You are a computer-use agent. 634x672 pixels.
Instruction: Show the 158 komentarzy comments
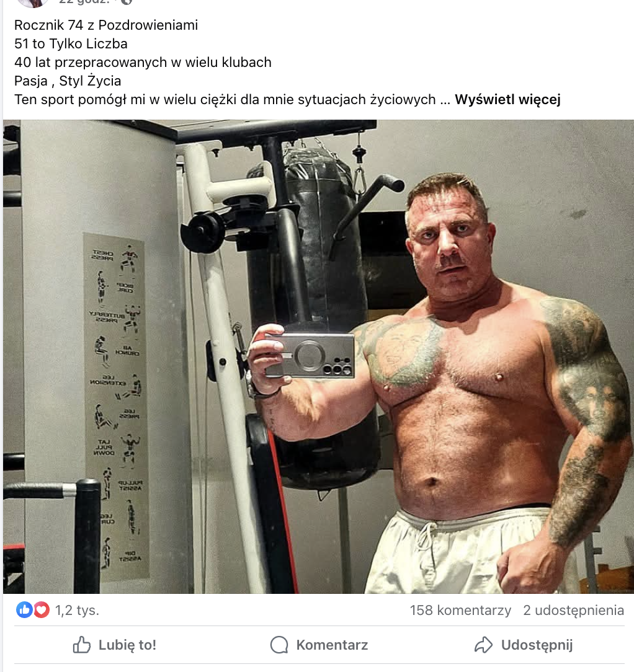460,610
